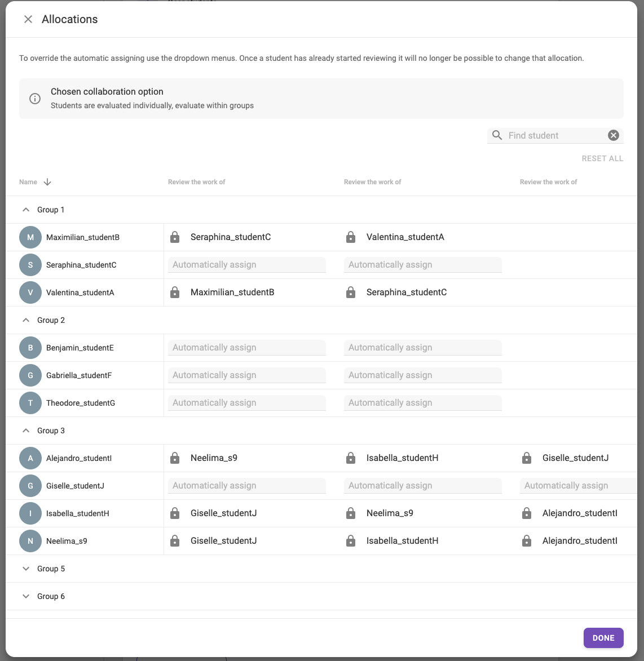644x661 pixels.
Task: Expand the Group 6 section
Action: click(26, 596)
